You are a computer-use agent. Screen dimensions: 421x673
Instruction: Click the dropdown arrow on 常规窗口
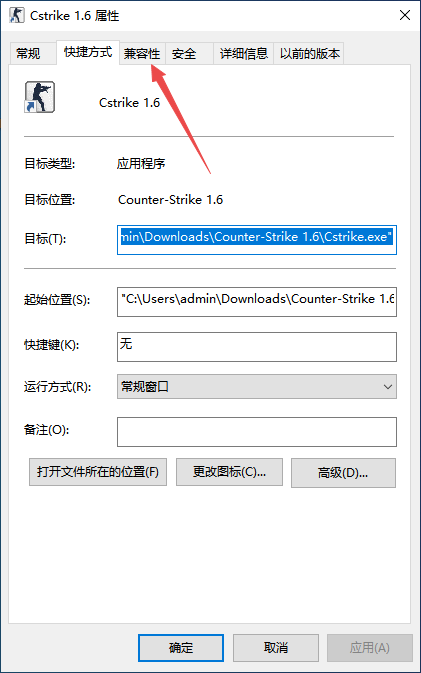pos(387,387)
